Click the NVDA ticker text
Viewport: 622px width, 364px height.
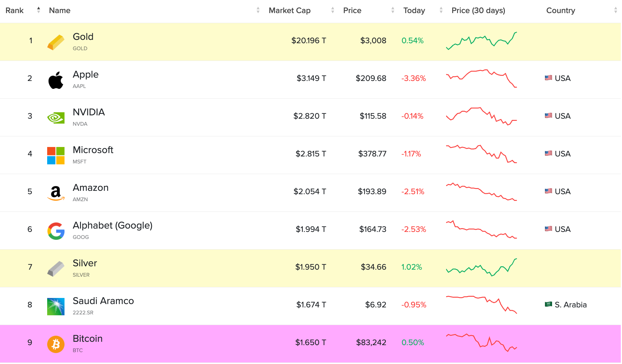tap(80, 124)
